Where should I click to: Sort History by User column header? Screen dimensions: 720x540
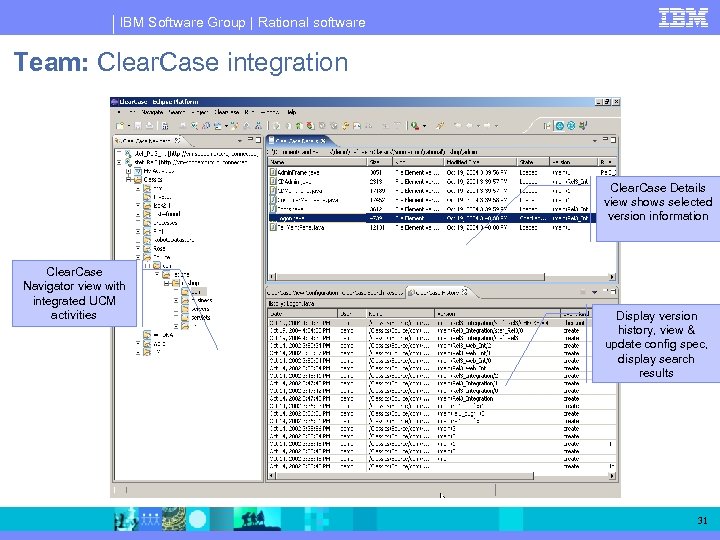point(353,314)
